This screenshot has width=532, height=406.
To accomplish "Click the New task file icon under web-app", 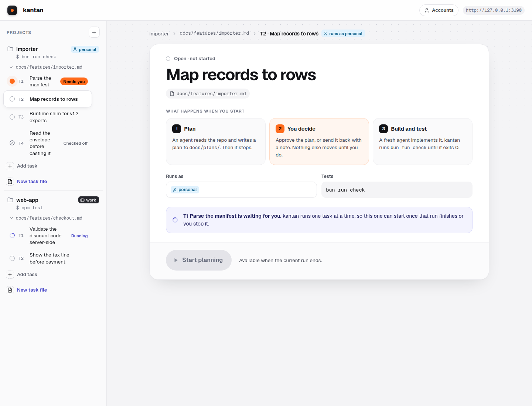I will pos(10,290).
